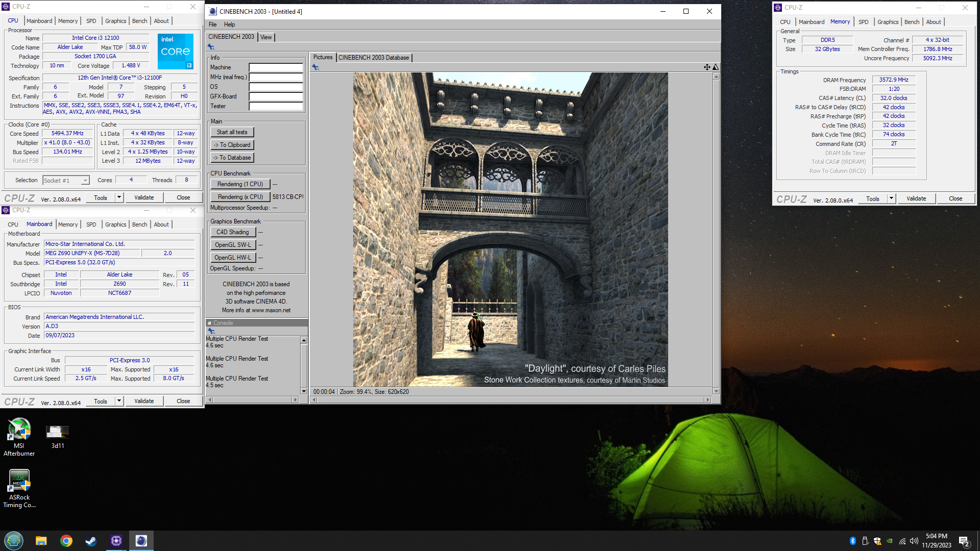980x551 pixels.
Task: Open the File menu in CINEBENCH
Action: [x=212, y=24]
